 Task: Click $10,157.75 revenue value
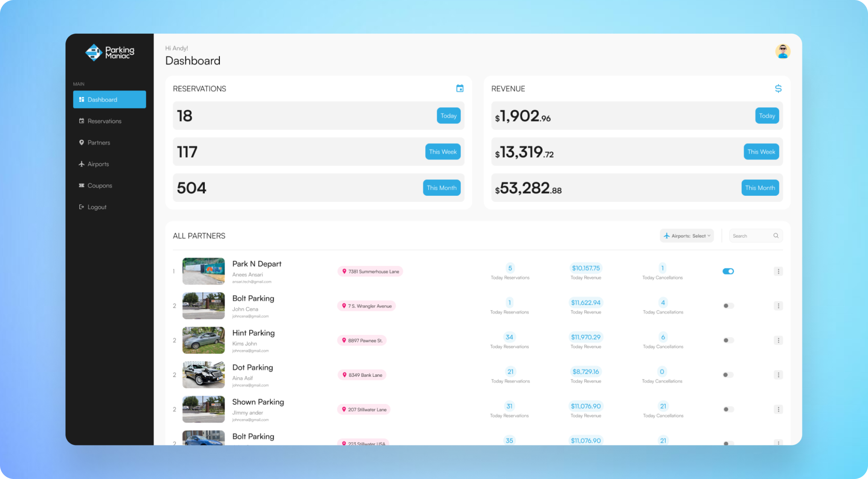click(586, 268)
